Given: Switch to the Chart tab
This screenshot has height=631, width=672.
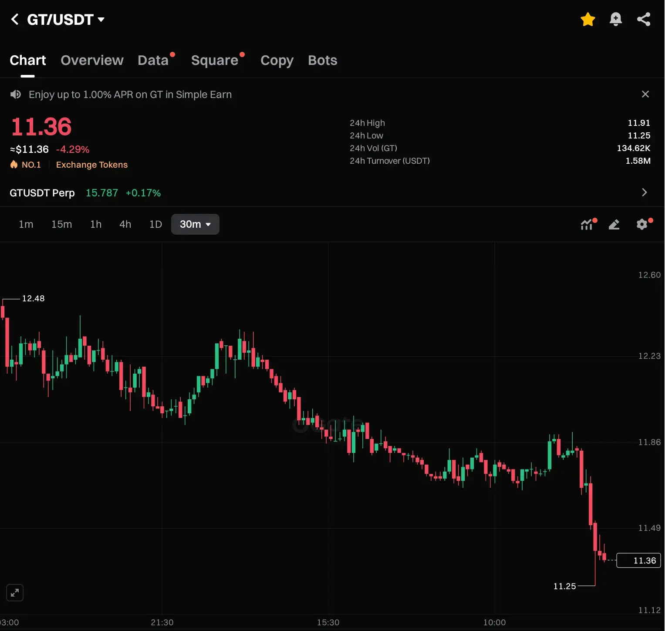Looking at the screenshot, I should tap(28, 60).
